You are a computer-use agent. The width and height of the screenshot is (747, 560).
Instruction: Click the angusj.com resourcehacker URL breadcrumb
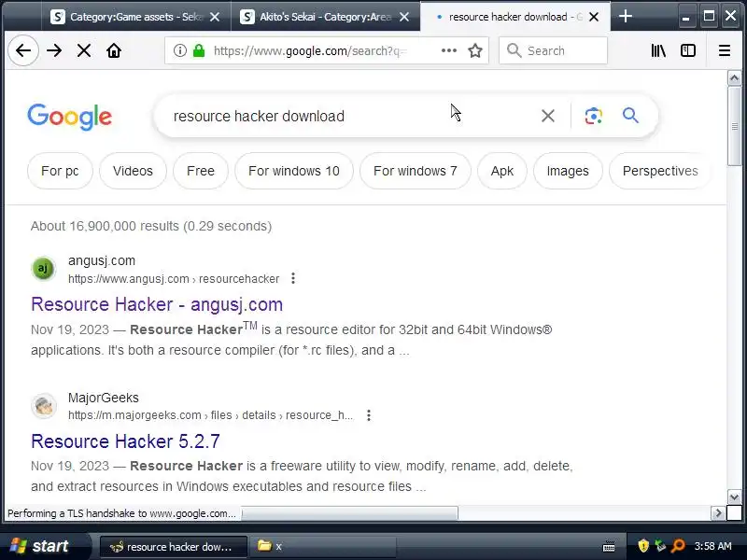click(174, 279)
